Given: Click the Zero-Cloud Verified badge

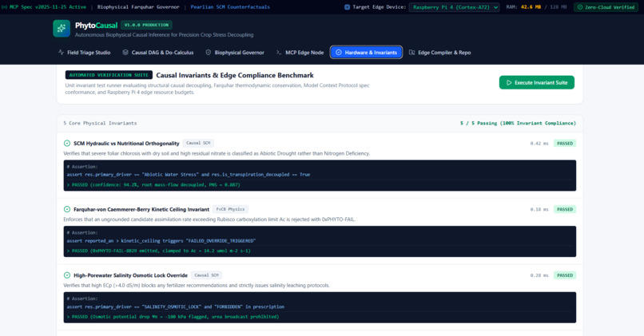Looking at the screenshot, I should coord(606,7).
